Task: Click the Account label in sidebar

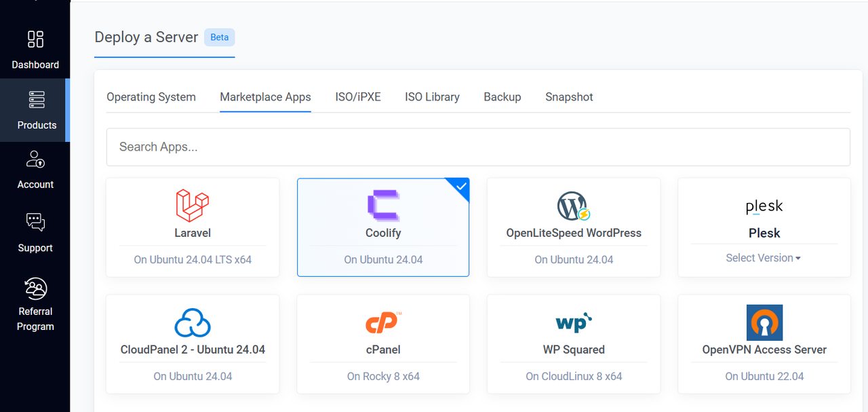Action: click(35, 185)
